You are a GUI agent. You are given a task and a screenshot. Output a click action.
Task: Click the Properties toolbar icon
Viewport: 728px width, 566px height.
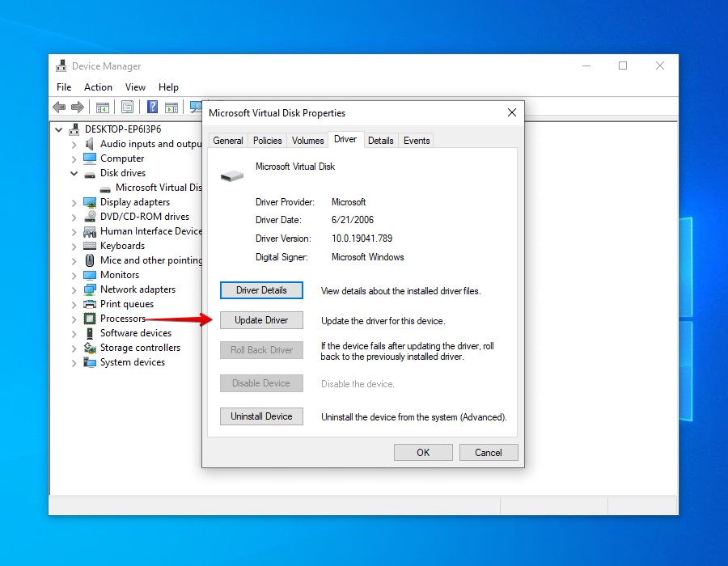[x=127, y=108]
